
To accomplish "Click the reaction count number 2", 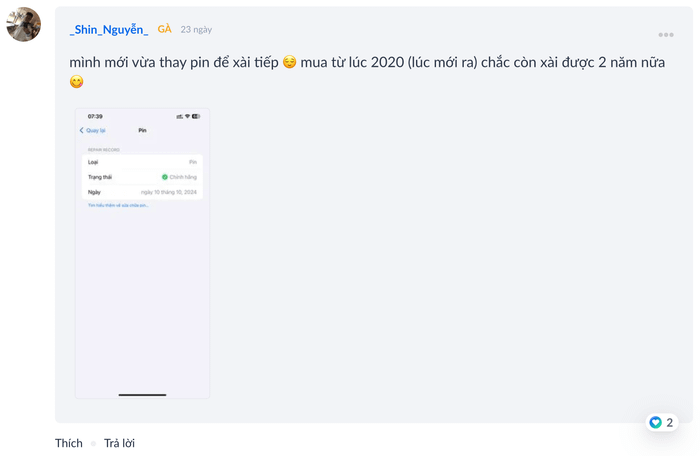I will pyautogui.click(x=670, y=423).
